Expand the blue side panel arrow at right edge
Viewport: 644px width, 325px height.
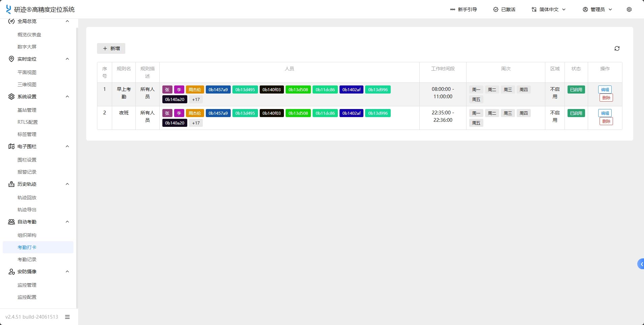pyautogui.click(x=641, y=264)
